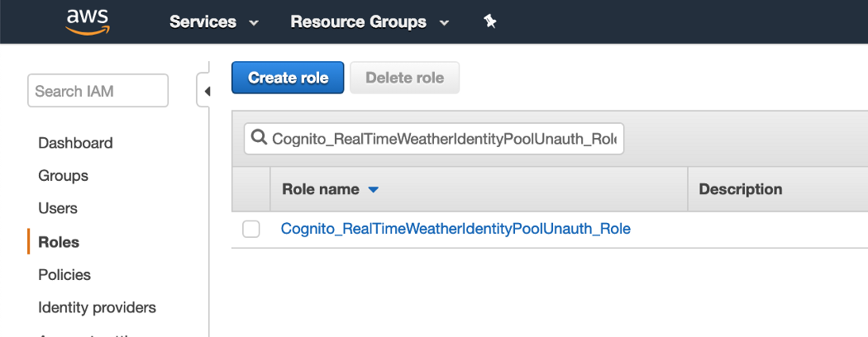Viewport: 868px width, 337px height.
Task: Open Policies in the sidebar
Action: point(64,275)
